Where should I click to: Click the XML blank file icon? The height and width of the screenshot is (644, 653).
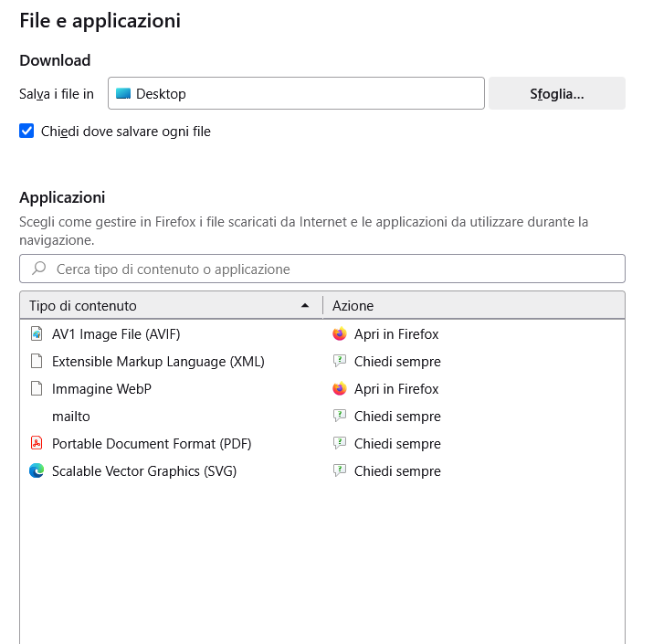click(x=37, y=362)
